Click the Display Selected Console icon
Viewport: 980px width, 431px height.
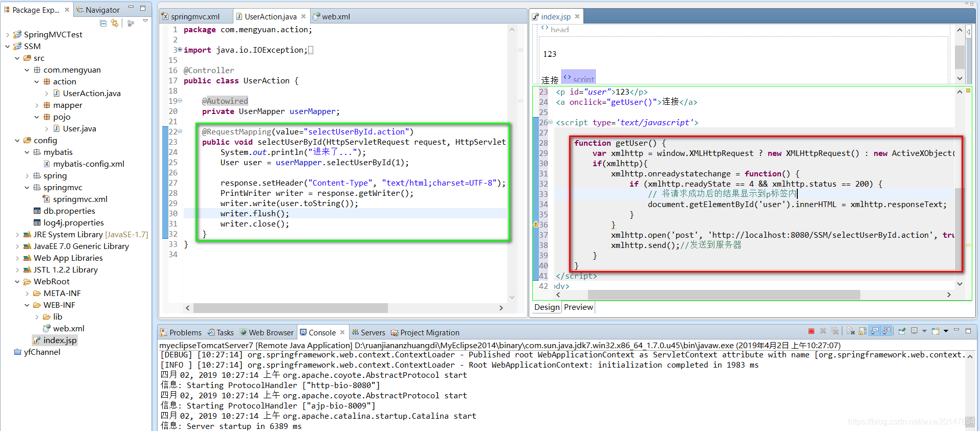point(914,331)
